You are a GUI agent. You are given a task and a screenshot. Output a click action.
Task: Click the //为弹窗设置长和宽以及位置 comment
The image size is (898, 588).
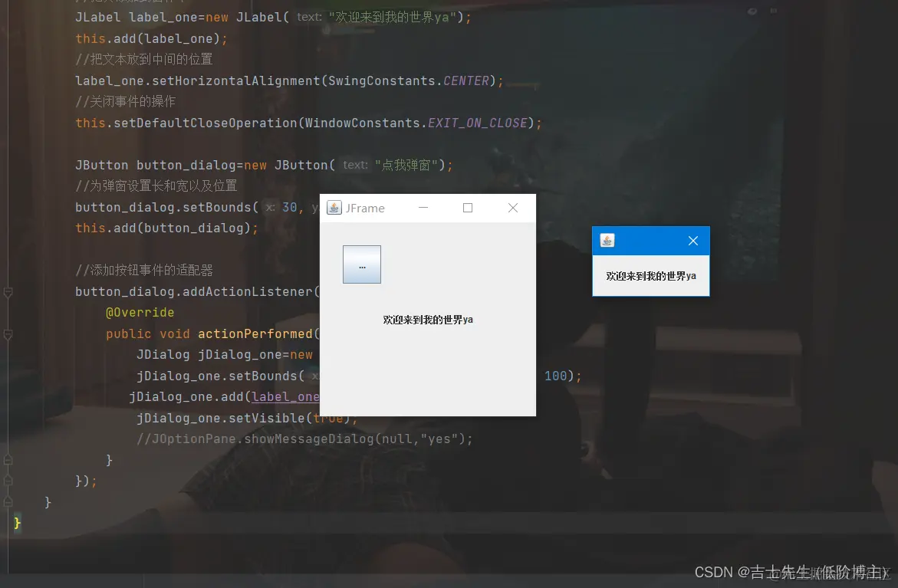tap(156, 186)
